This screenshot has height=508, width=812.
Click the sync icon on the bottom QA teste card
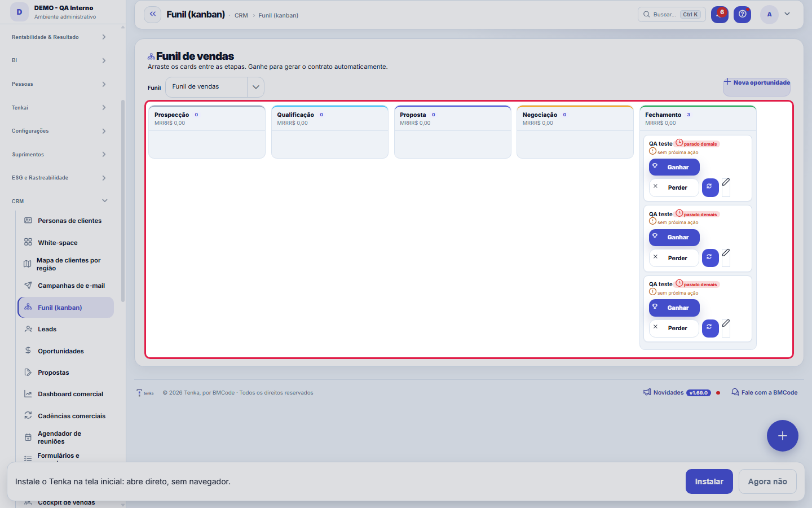pyautogui.click(x=710, y=328)
